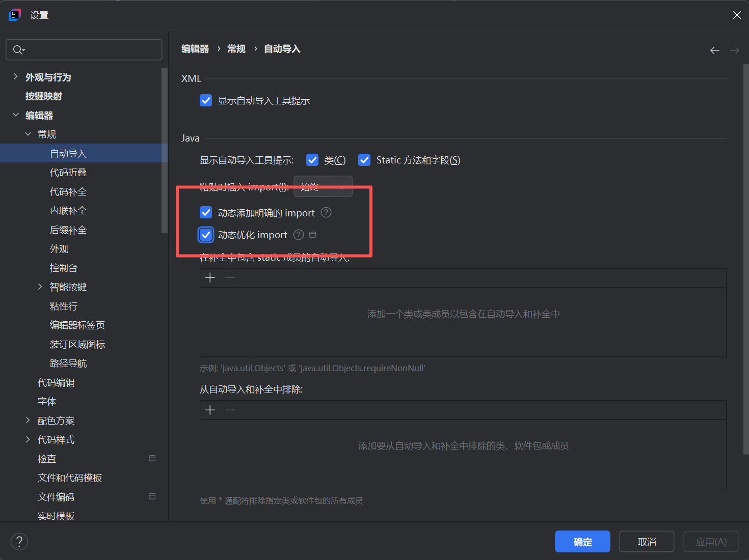The height and width of the screenshot is (560, 749).
Task: Click the search filter icon in search box
Action: click(x=18, y=49)
